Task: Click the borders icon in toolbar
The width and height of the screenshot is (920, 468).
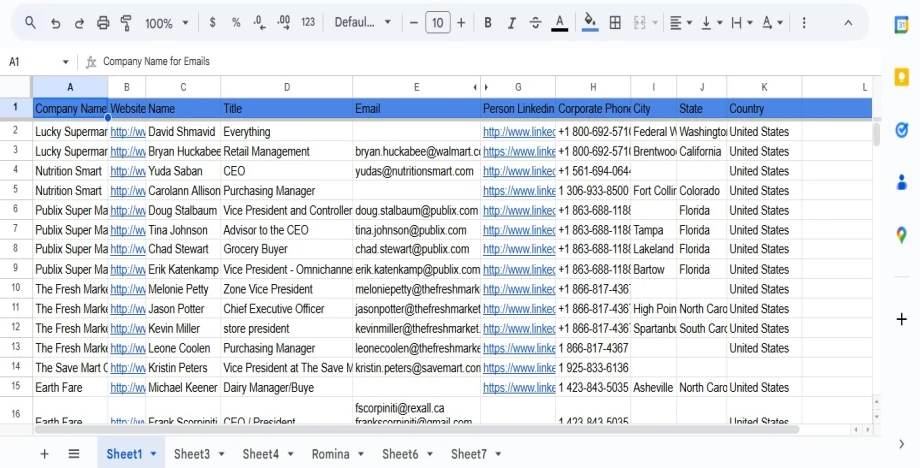Action: pos(615,22)
